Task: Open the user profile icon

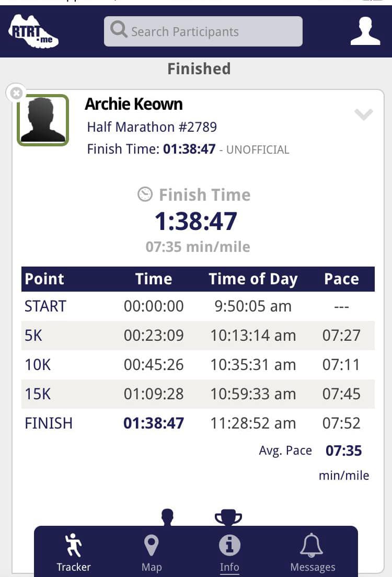Action: tap(365, 31)
